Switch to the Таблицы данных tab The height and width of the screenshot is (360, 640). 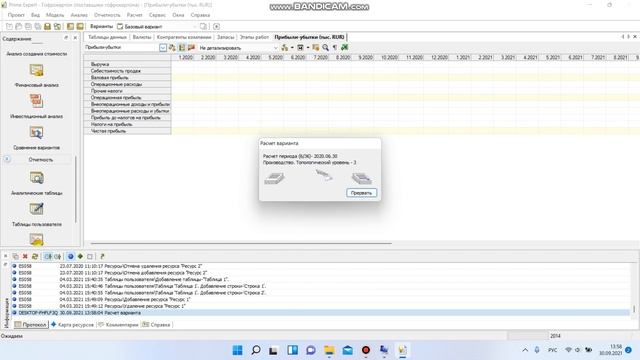click(x=107, y=37)
